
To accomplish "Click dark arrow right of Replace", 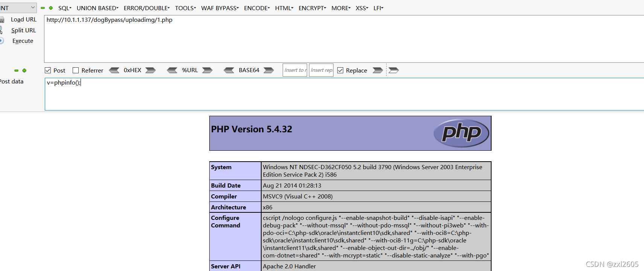I will coord(378,70).
